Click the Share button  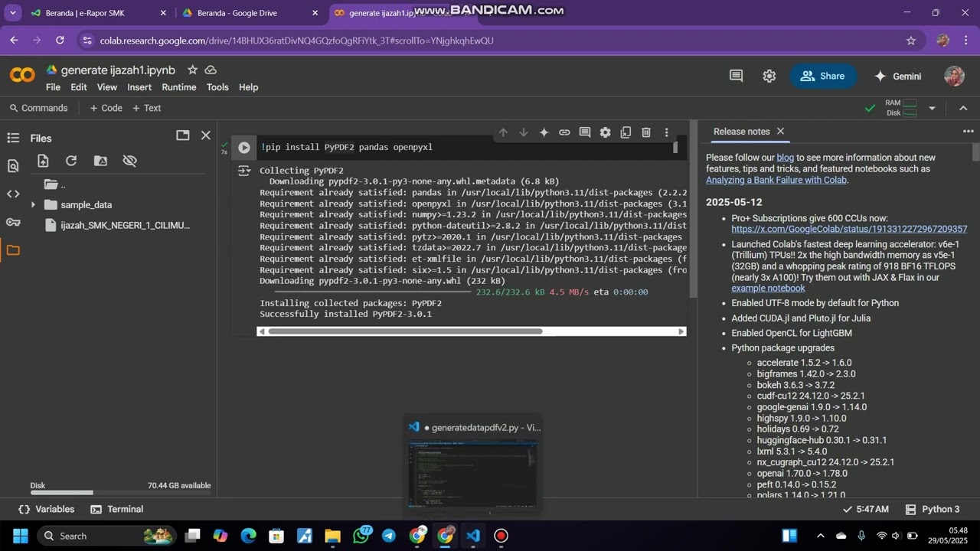[x=822, y=76]
